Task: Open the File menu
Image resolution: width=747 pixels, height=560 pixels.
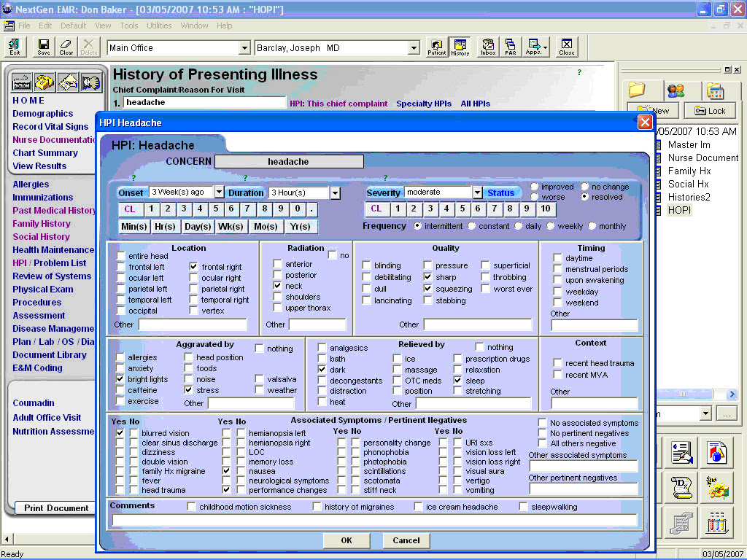Action: (x=24, y=26)
